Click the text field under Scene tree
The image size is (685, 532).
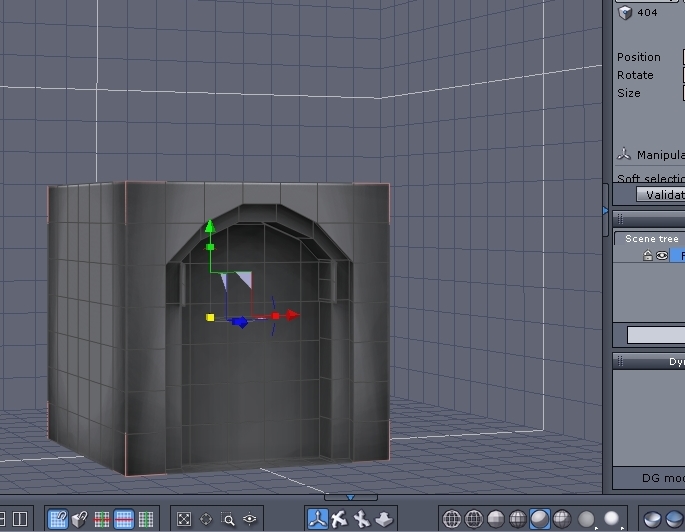click(656, 335)
